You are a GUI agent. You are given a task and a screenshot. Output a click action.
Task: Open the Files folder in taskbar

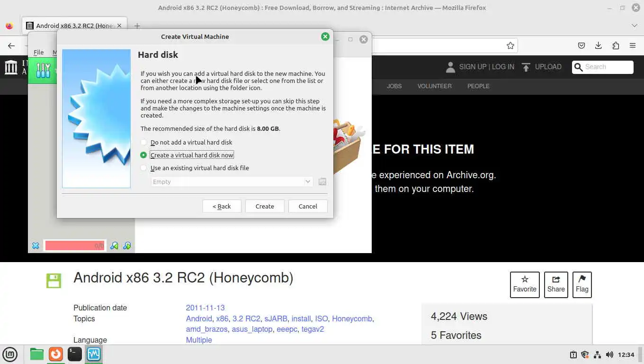pyautogui.click(x=36, y=354)
